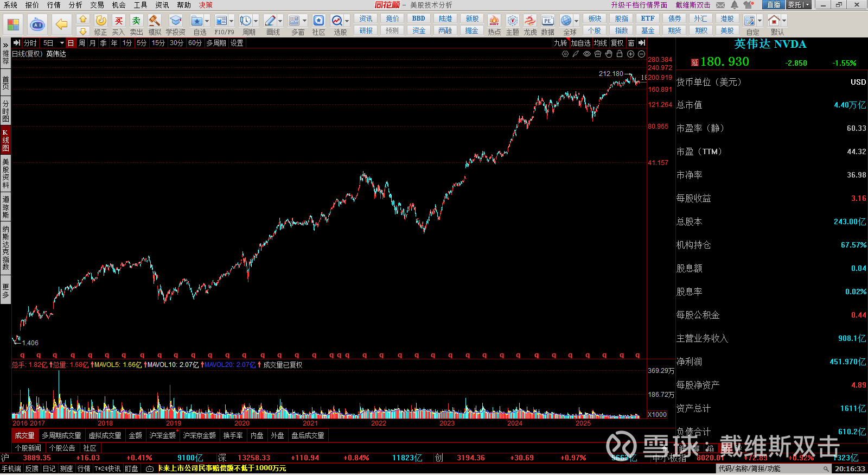Screen dimensions: 868x475
Task: Open the 买入 buy icon
Action: pyautogui.click(x=119, y=21)
